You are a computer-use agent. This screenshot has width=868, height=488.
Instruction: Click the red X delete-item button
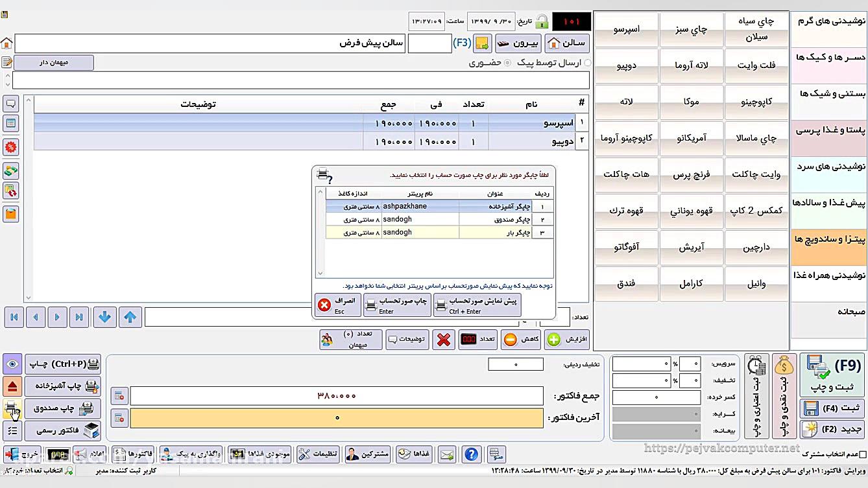click(x=444, y=340)
